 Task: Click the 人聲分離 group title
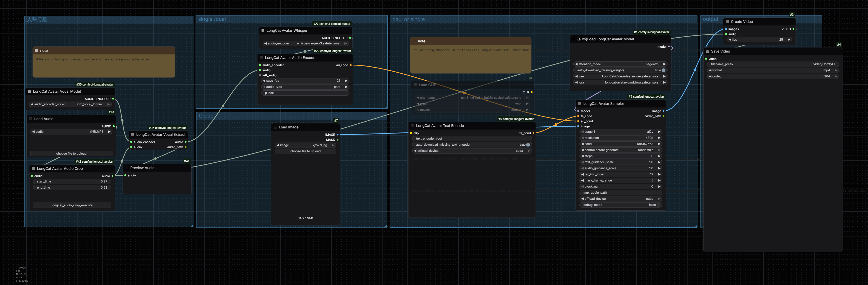coord(37,20)
